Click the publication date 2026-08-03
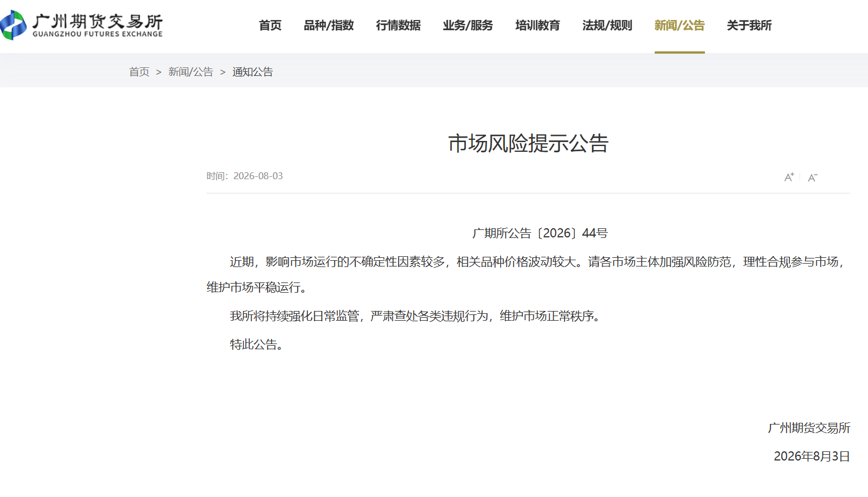The width and height of the screenshot is (868, 497). 258,176
